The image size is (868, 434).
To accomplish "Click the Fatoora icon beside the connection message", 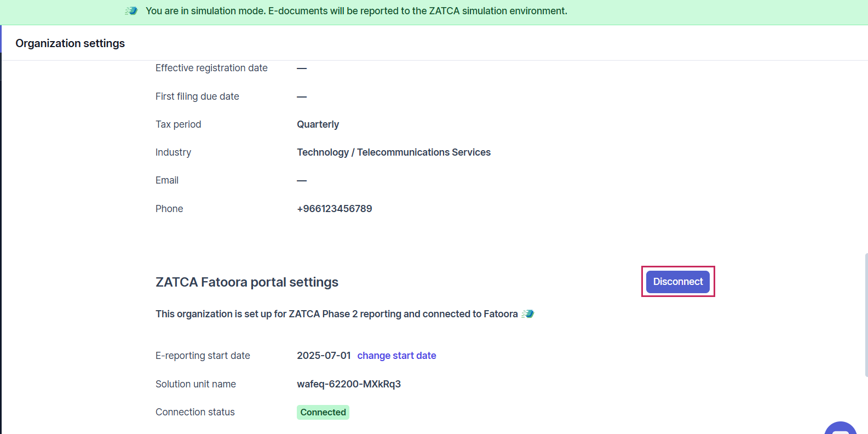I will [x=527, y=314].
